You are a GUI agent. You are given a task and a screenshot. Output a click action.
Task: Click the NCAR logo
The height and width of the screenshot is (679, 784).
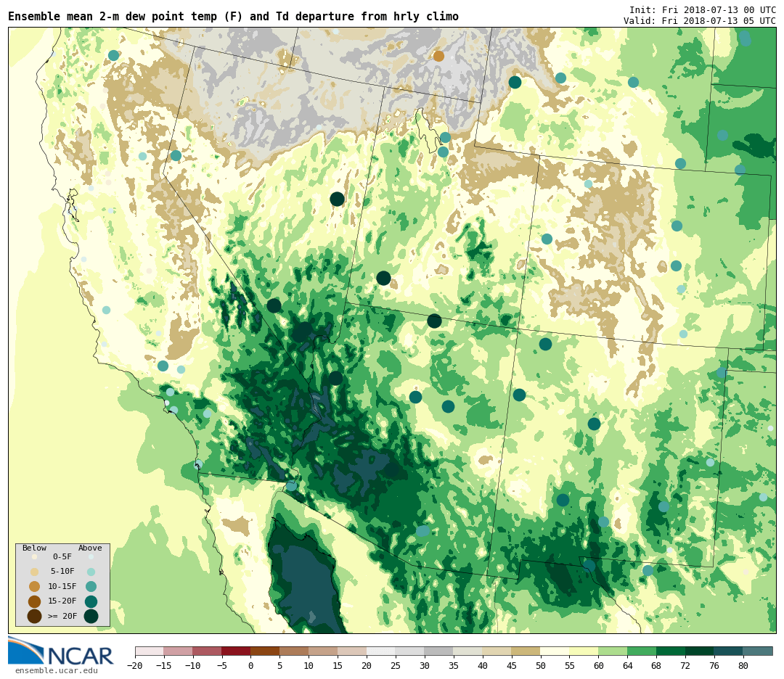click(x=60, y=651)
